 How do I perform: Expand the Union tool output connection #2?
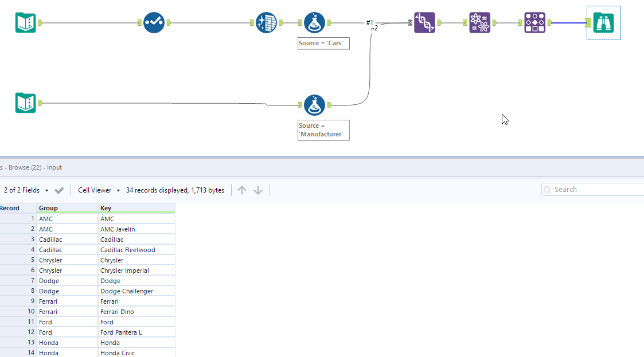[x=375, y=28]
